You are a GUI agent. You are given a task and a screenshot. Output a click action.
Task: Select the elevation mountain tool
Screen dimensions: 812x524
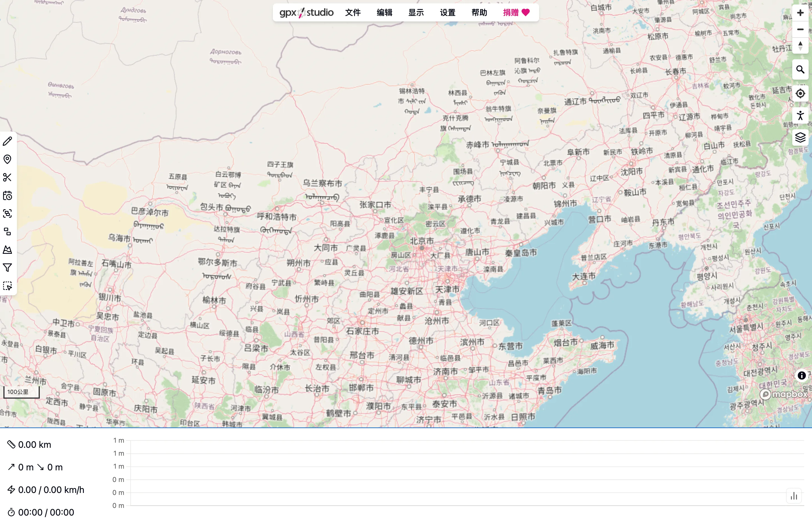8,250
